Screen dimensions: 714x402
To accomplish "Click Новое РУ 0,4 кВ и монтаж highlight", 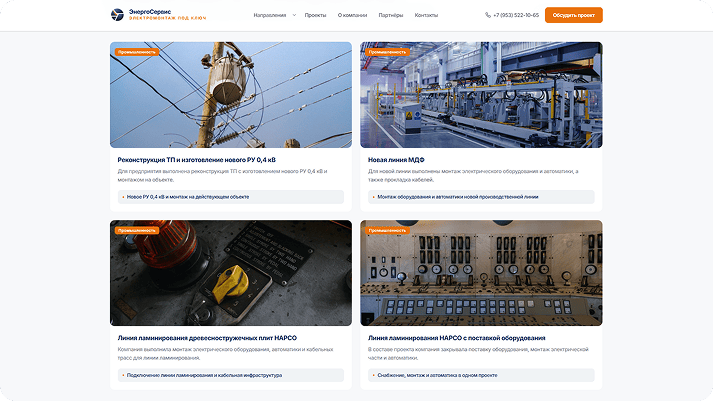I will [x=231, y=197].
